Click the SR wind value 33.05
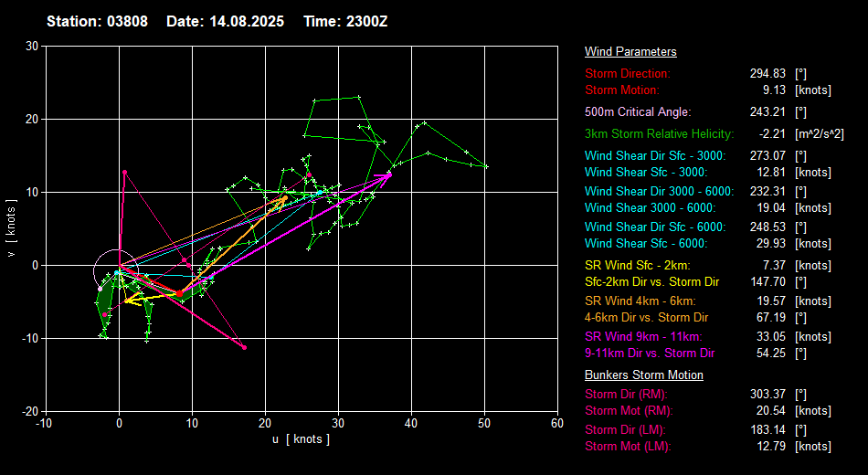Viewport: 868px width, 475px height. (x=771, y=336)
